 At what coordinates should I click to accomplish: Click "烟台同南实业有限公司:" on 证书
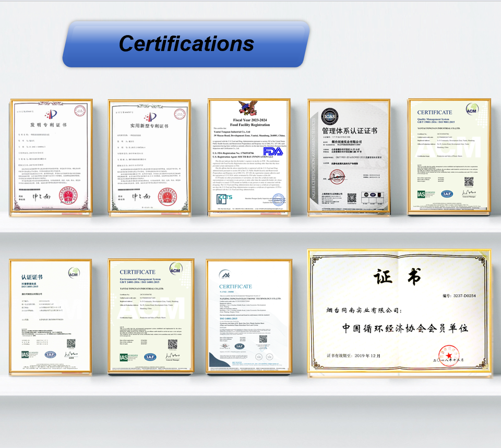(x=365, y=310)
